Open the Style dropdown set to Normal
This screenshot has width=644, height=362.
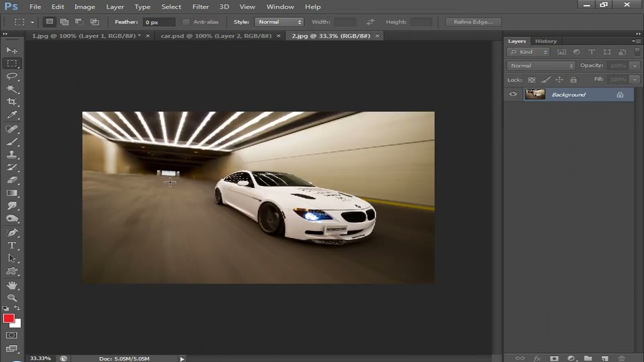(279, 22)
